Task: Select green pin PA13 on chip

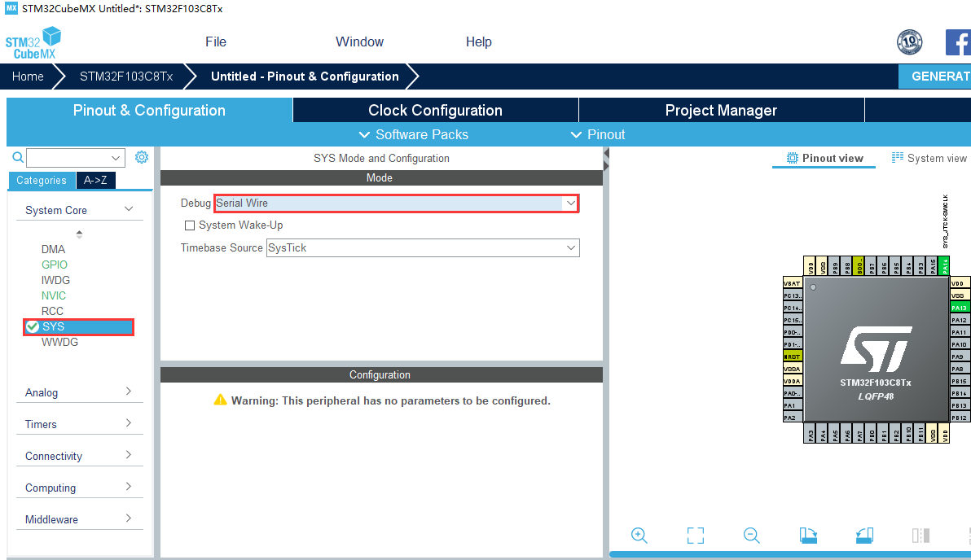Action: 959,308
